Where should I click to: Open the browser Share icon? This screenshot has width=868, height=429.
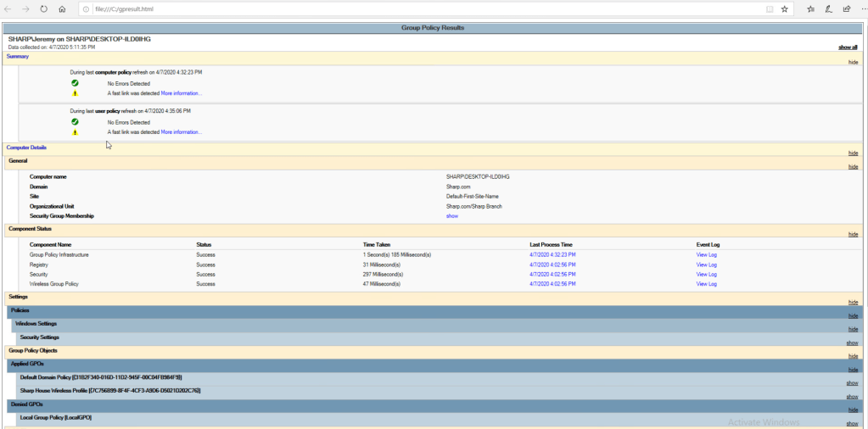click(847, 8)
